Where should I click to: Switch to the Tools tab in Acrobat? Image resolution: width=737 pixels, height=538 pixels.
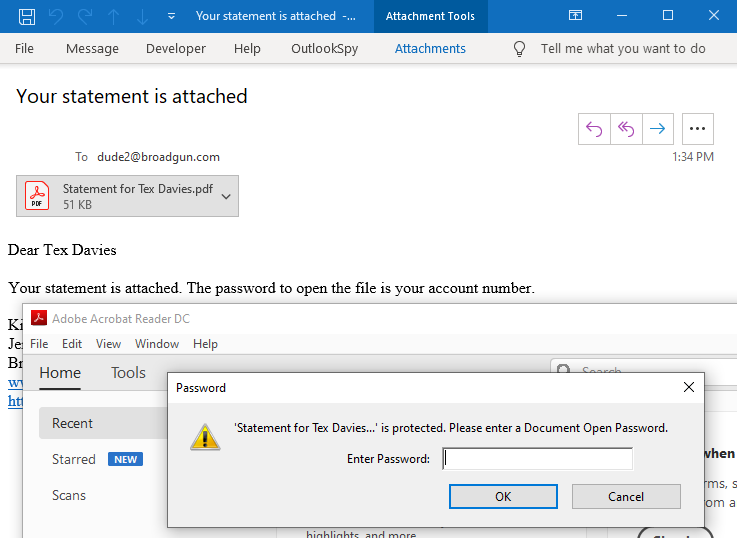pyautogui.click(x=128, y=373)
